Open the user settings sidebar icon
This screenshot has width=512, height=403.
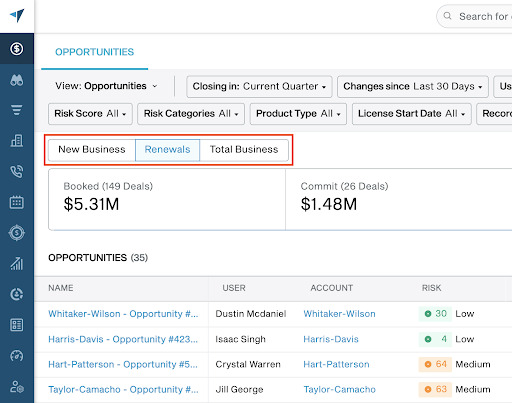[x=17, y=387]
